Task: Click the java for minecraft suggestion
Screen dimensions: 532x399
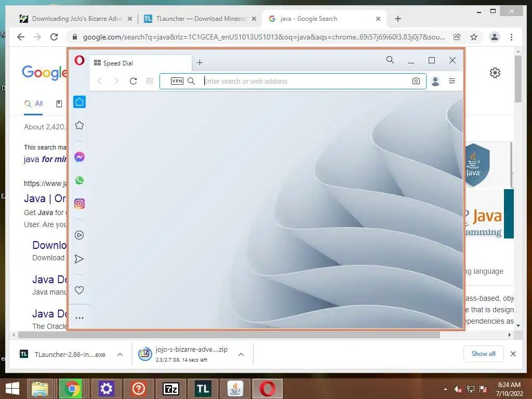Action: pyautogui.click(x=45, y=159)
